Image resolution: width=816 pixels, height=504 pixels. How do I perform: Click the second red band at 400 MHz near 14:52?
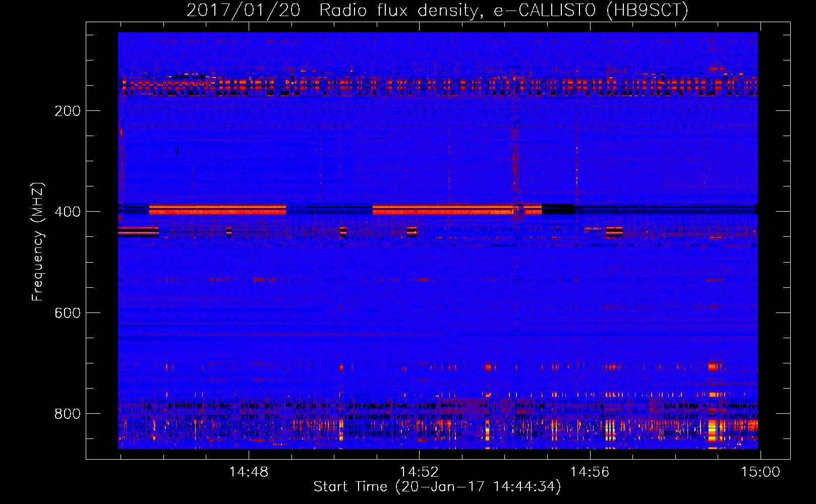click(x=457, y=209)
